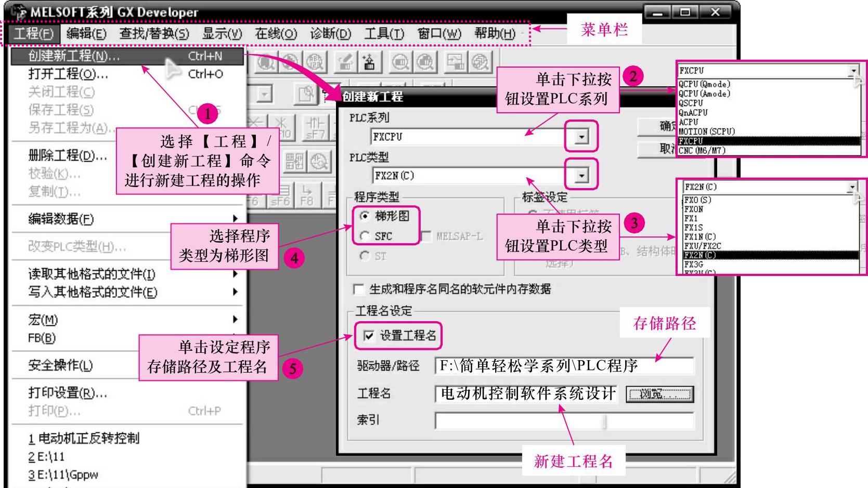Click the 取消 button in dialog

(656, 149)
